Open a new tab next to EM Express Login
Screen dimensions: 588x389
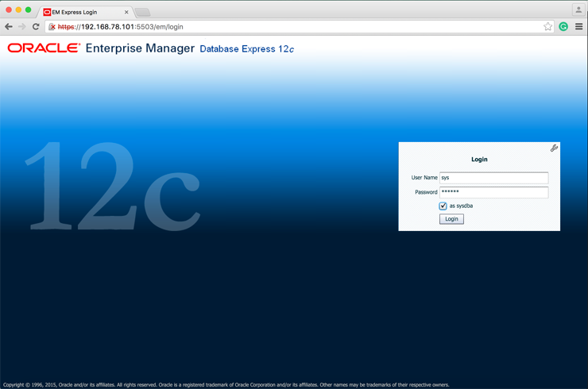click(142, 13)
